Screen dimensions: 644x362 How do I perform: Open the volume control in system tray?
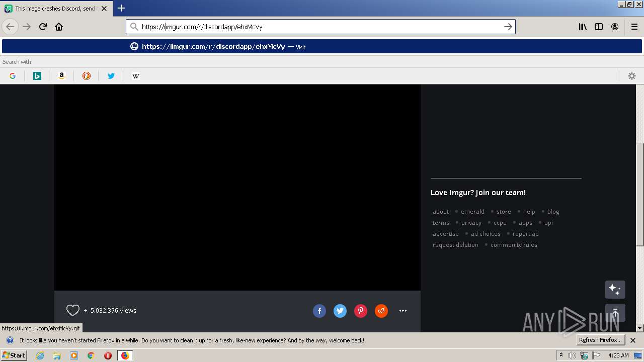[572, 355]
